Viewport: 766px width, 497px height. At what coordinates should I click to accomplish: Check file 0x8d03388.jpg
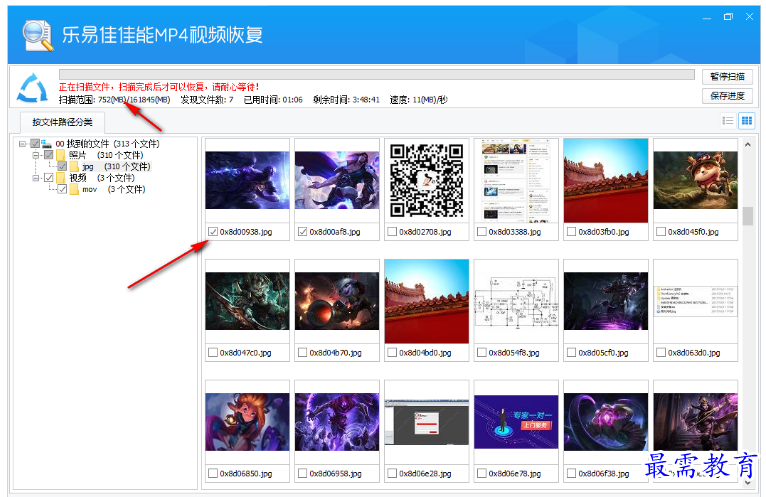point(482,232)
